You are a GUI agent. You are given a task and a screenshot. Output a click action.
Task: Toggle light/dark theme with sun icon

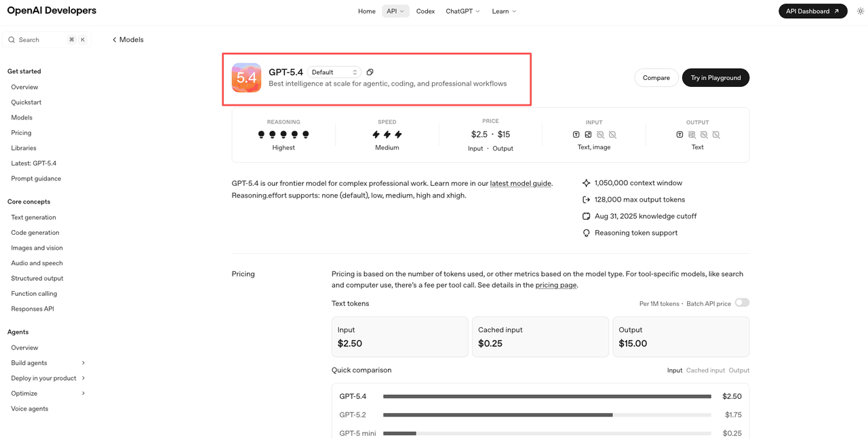[x=860, y=11]
